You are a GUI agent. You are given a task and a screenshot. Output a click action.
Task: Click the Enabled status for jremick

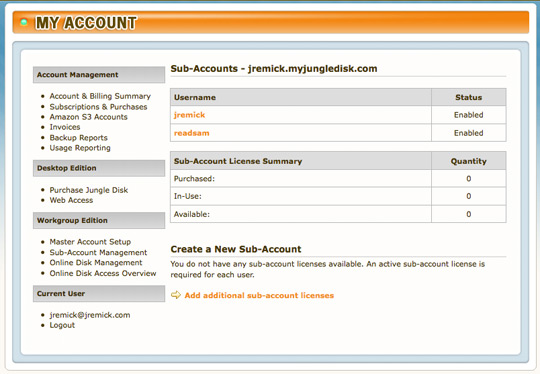coord(468,115)
